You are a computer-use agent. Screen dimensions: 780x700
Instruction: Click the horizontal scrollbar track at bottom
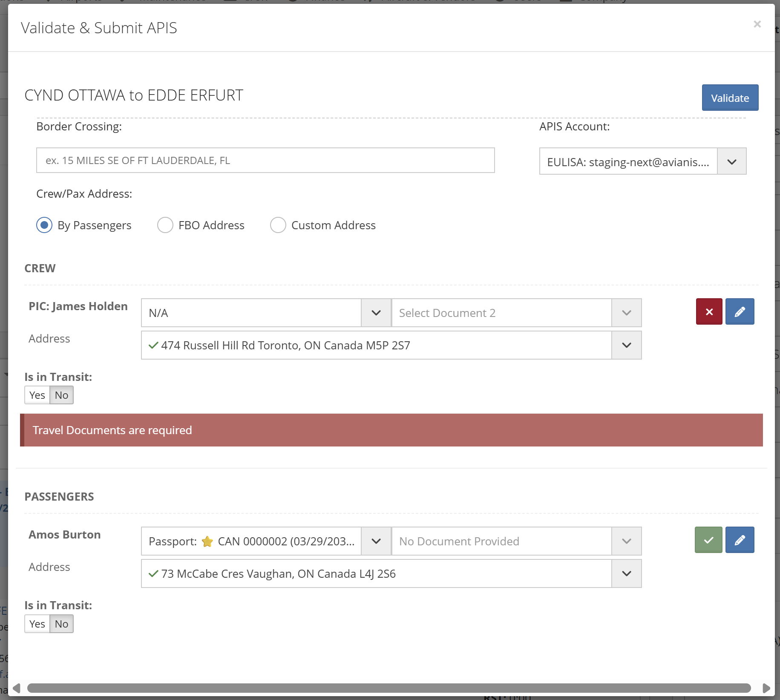389,688
